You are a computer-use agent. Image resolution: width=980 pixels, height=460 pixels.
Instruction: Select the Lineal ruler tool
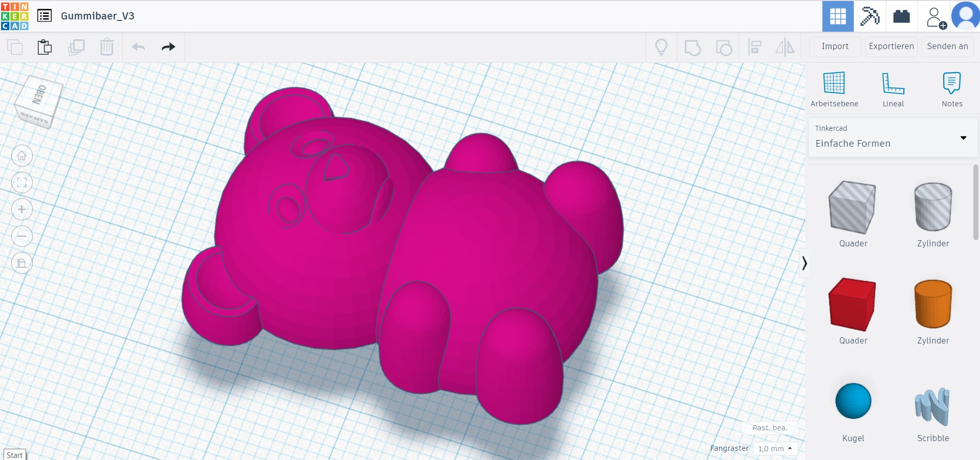tap(893, 89)
